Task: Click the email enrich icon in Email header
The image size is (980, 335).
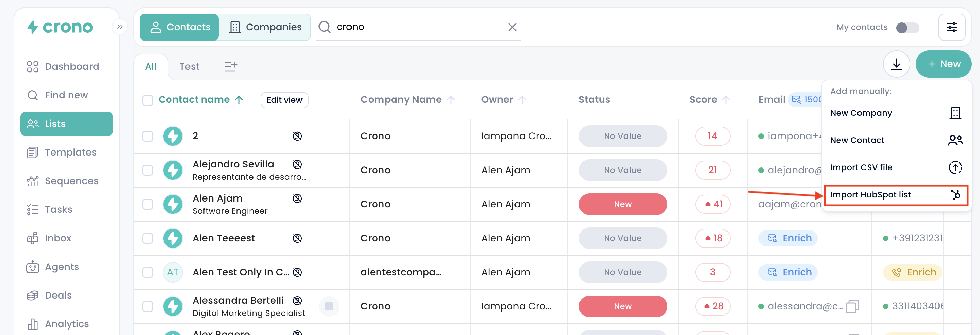Action: click(x=796, y=100)
